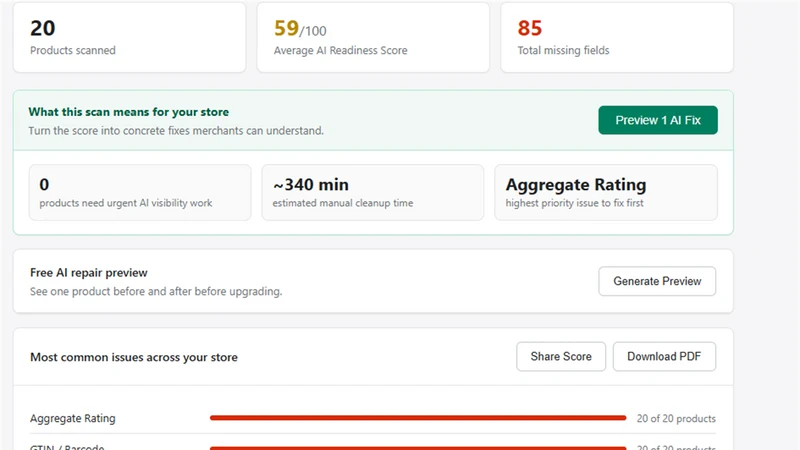Download the PDF report

[664, 356]
